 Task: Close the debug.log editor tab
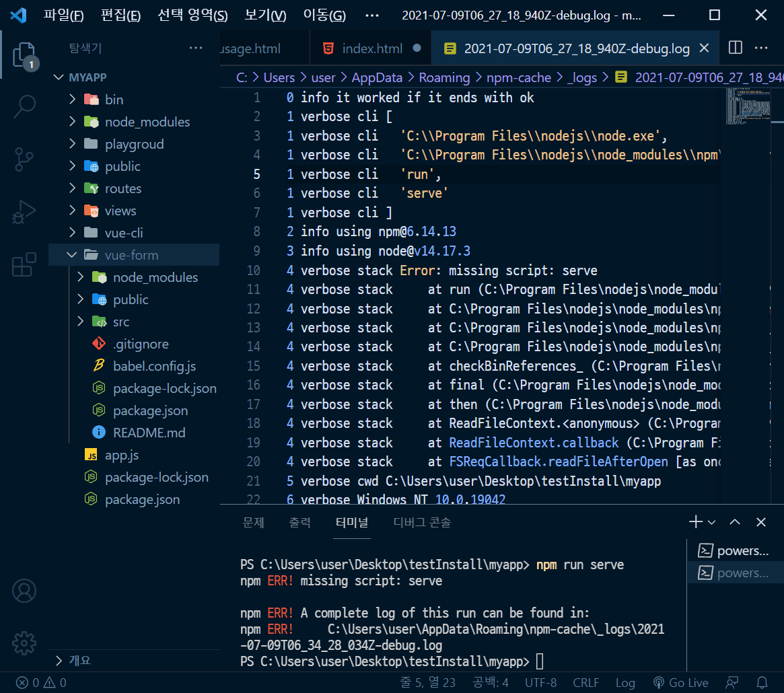point(704,48)
